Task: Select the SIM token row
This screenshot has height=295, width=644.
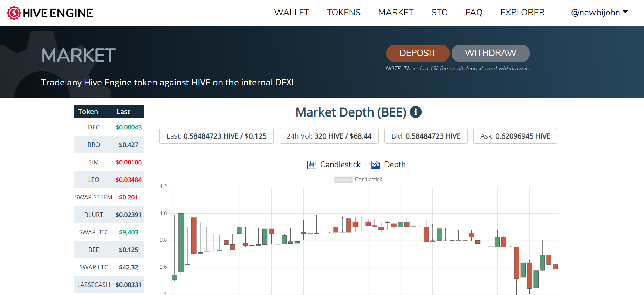Action: (109, 162)
